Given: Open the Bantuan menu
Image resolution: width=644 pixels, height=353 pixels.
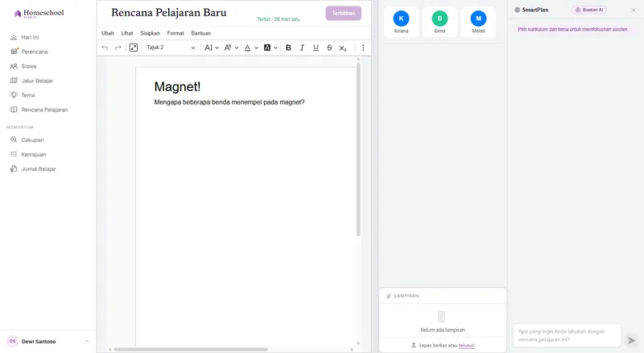Looking at the screenshot, I should [x=200, y=33].
